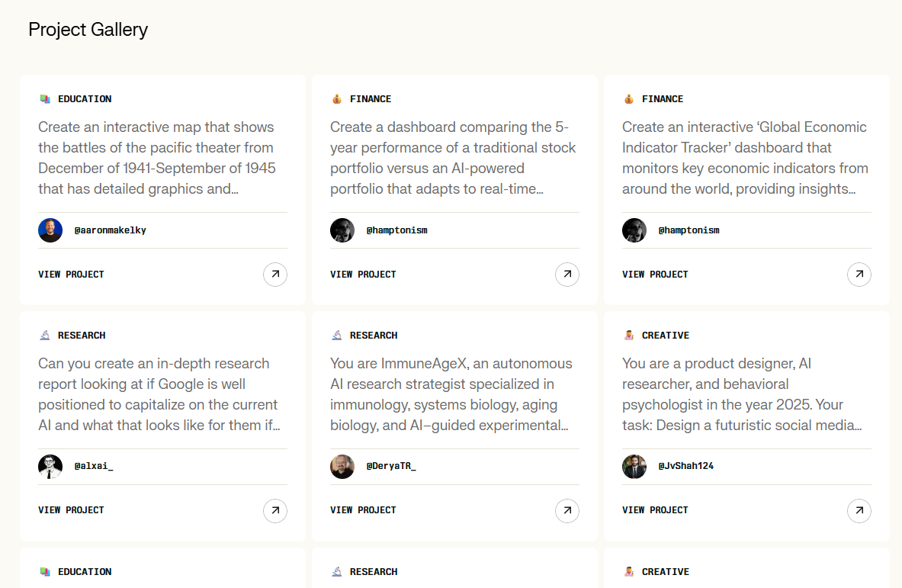Click @alxai_ profile picture
Screen dimensions: 902x588
click(x=50, y=467)
